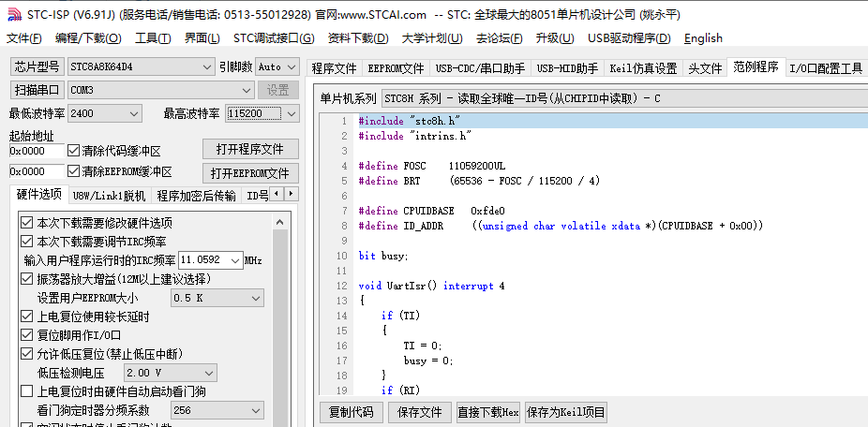This screenshot has width=868, height=427.
Task: Open the STC调试接口(G) menu
Action: point(274,38)
